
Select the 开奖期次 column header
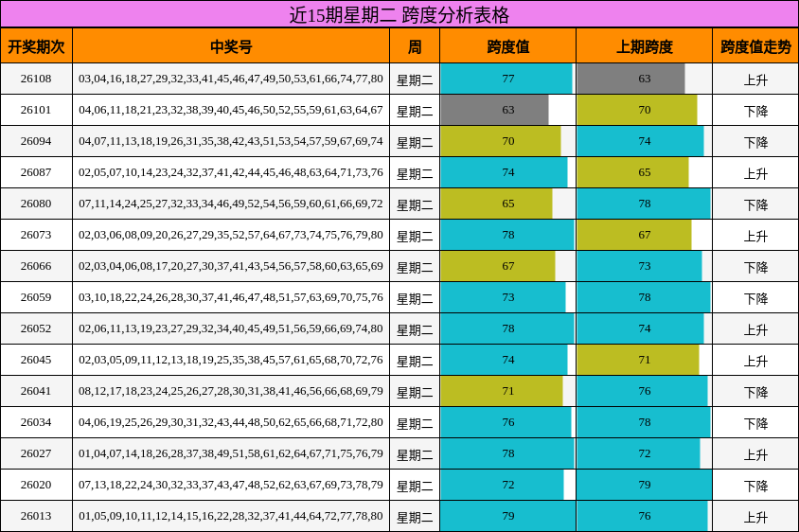36,47
